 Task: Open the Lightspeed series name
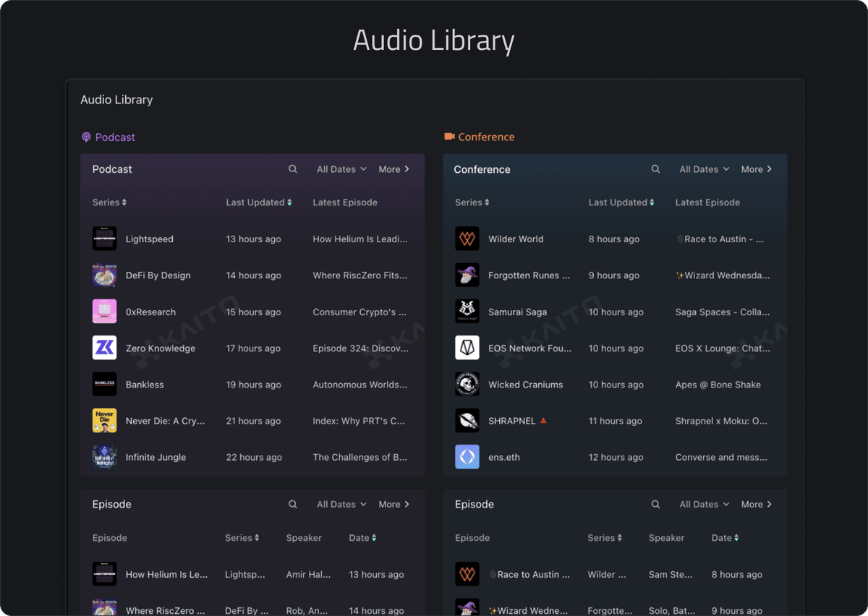point(150,239)
